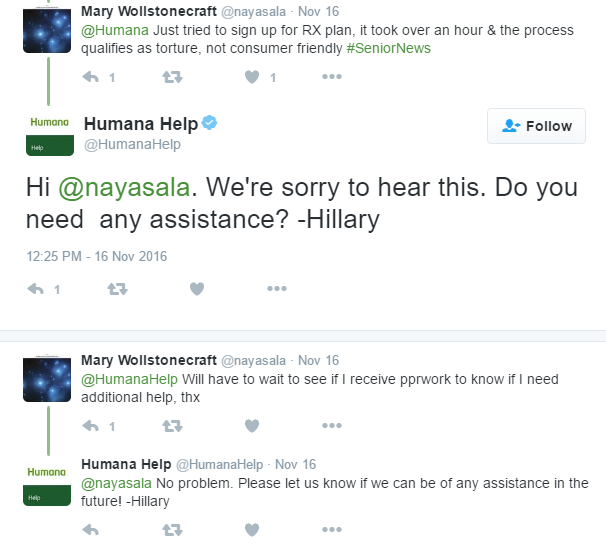The height and width of the screenshot is (547, 606).
Task: Like the main Humana Help tweet
Action: tap(197, 289)
